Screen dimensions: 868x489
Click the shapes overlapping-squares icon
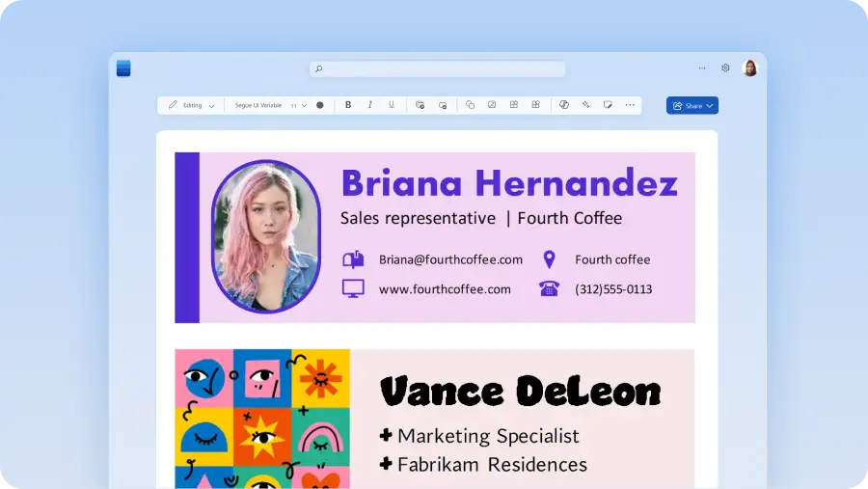[x=470, y=105]
